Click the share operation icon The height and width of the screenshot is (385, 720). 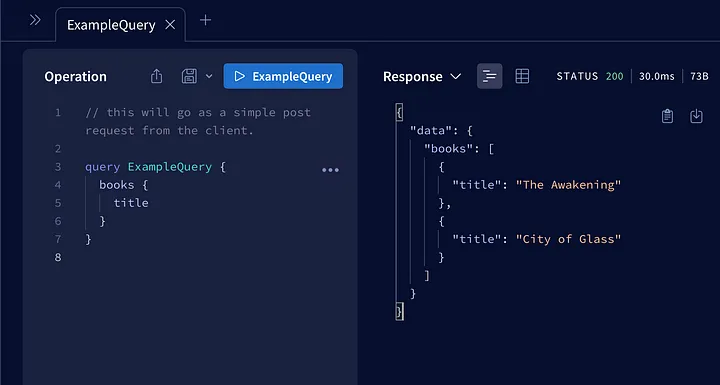click(x=157, y=76)
